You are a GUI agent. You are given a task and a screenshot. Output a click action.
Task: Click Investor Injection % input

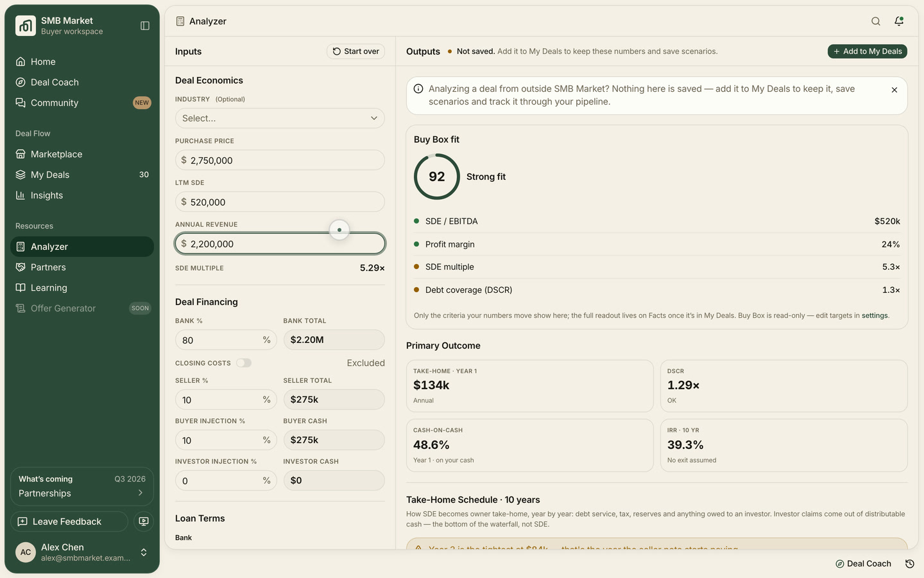(226, 480)
